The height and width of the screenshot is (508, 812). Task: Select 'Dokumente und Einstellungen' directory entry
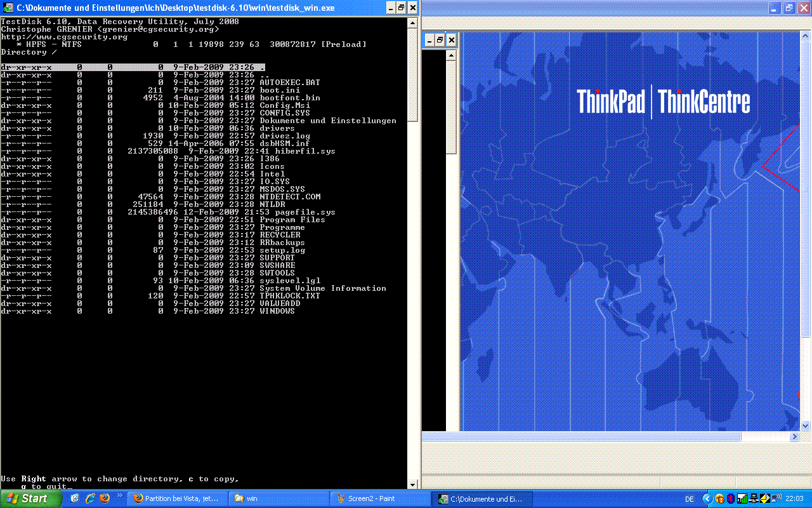coord(199,121)
